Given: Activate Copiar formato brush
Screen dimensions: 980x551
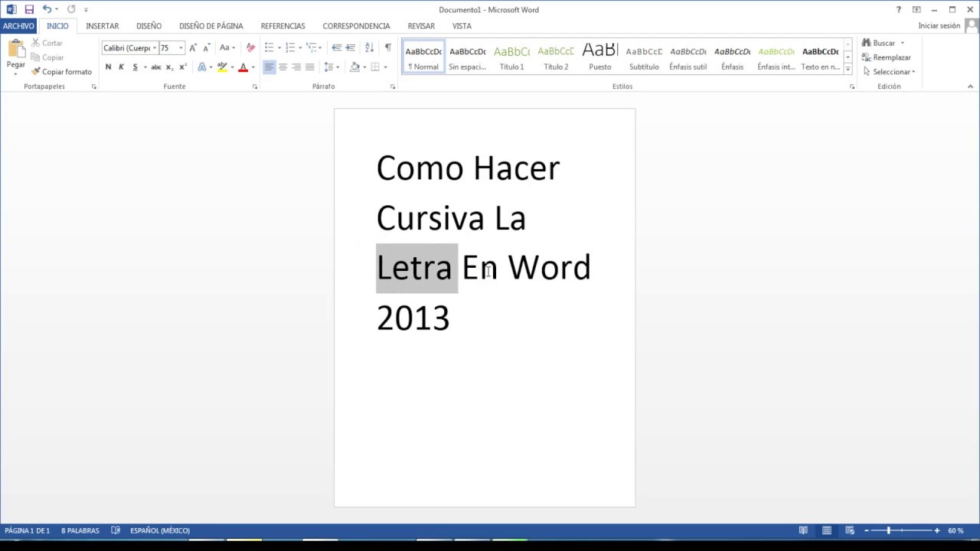Looking at the screenshot, I should click(x=61, y=72).
